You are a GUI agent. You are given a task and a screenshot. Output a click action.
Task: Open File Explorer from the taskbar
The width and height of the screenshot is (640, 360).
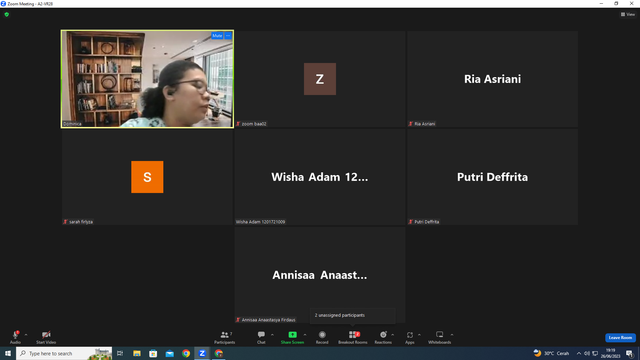pyautogui.click(x=137, y=353)
